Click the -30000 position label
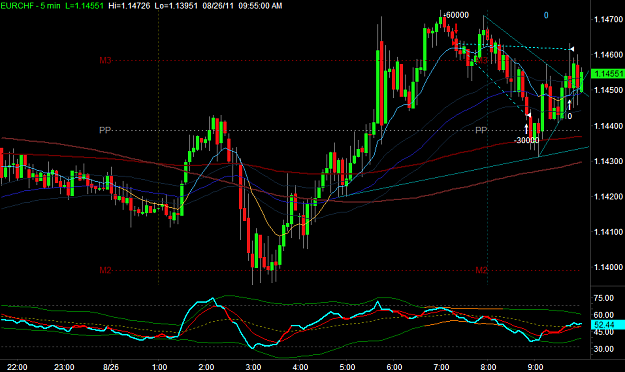 527,140
